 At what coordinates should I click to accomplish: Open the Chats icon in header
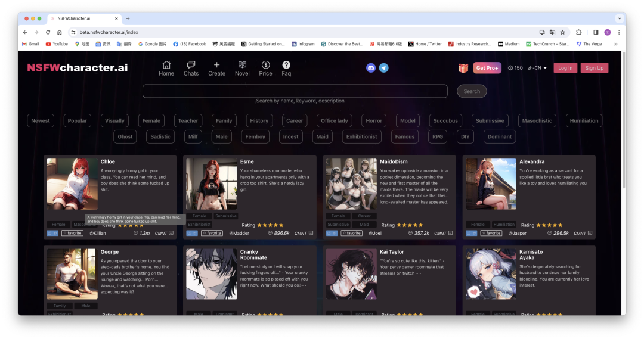click(x=191, y=65)
